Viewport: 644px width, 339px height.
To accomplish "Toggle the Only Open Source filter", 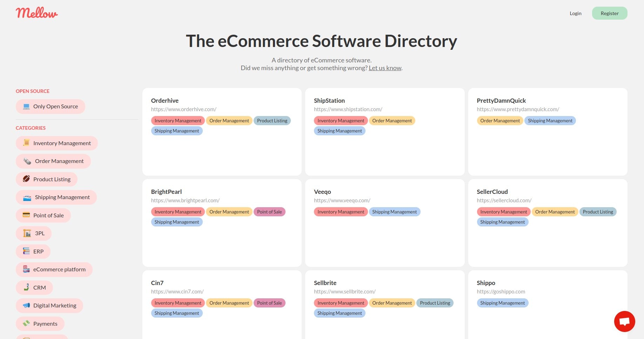I will point(51,107).
